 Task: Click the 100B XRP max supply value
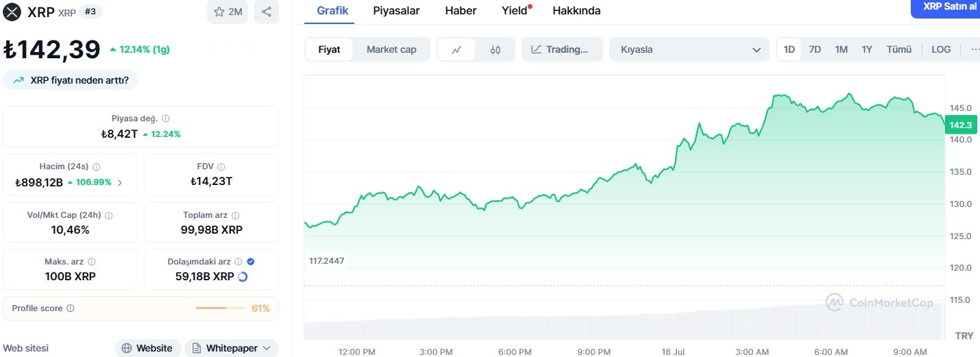[70, 277]
